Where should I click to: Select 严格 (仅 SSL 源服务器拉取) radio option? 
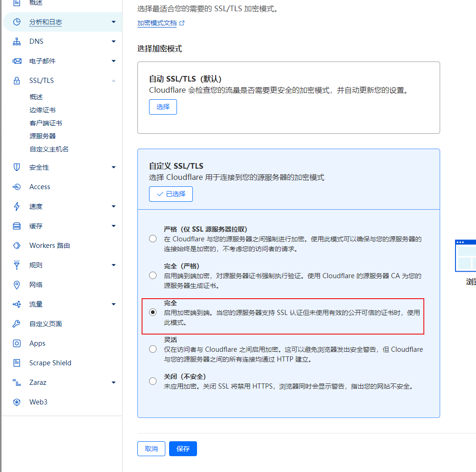pyautogui.click(x=153, y=239)
